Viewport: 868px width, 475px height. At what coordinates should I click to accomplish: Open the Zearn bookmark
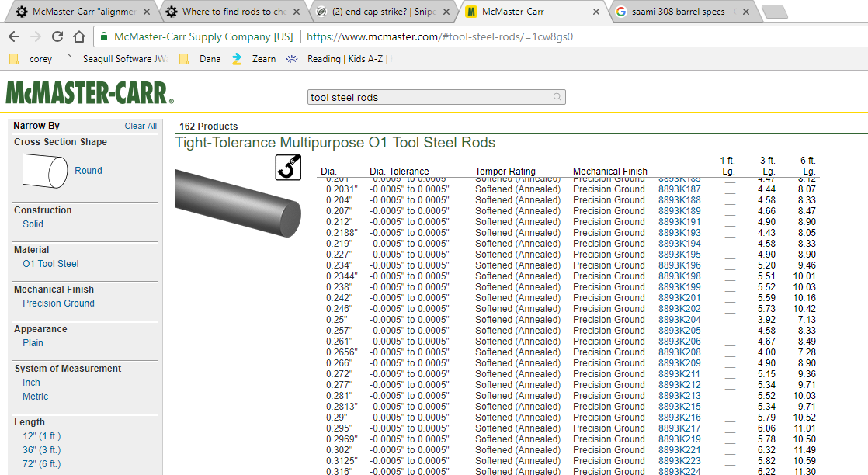click(254, 59)
